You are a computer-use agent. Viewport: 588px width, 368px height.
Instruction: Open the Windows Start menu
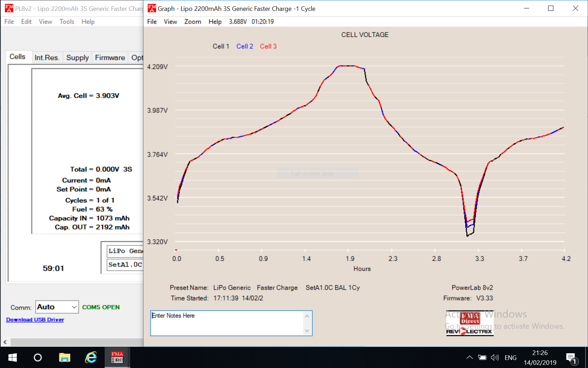13,357
